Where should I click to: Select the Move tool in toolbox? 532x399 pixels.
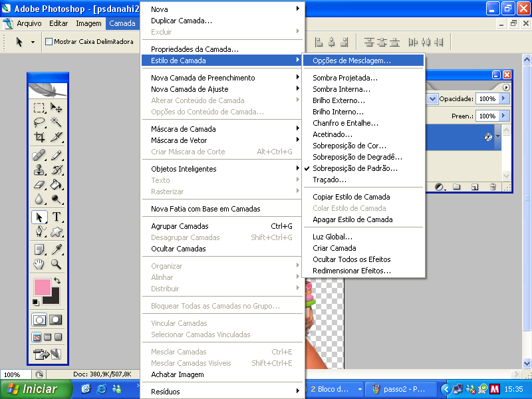pyautogui.click(x=57, y=108)
